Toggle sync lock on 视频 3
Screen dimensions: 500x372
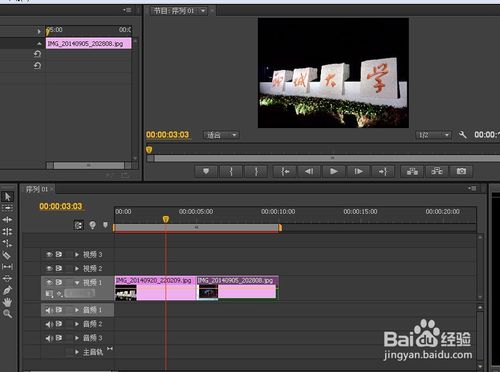[59, 254]
